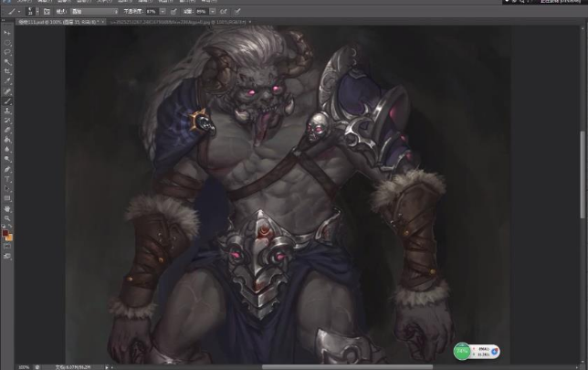Open the brush blending mode dropdown
Screen dimensions: 588x370
[x=91, y=11]
